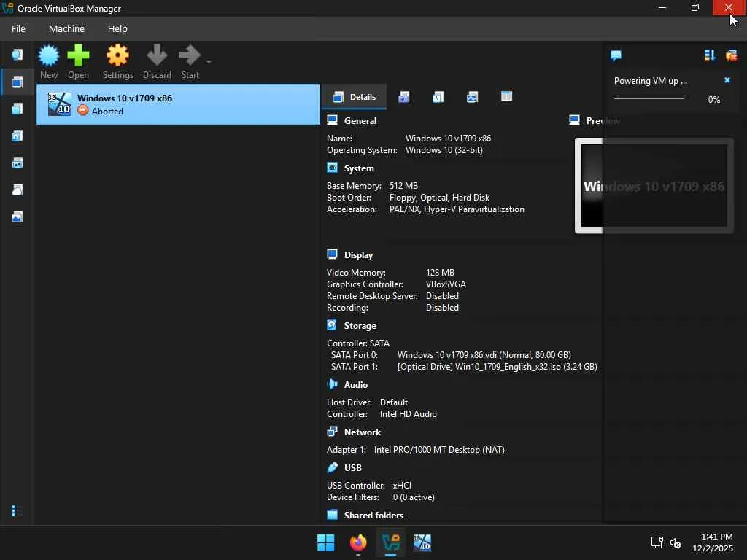Viewport: 747px width, 560px height.
Task: Click the USB section header link
Action: point(353,468)
